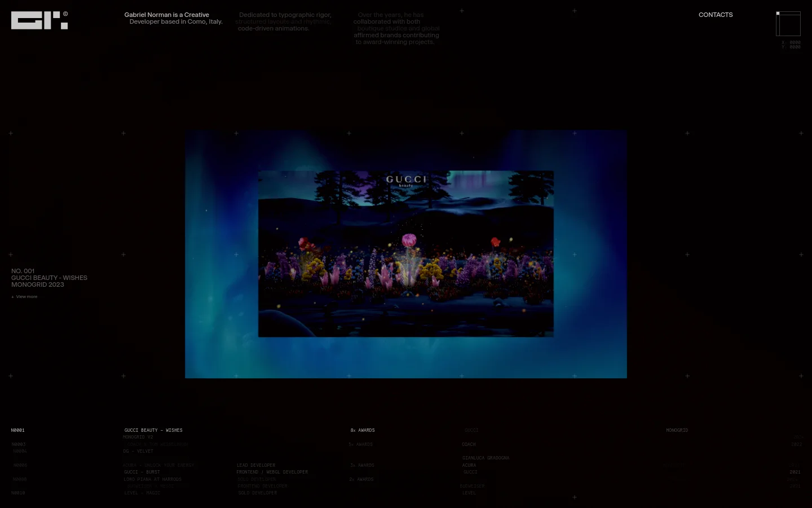Click the minimap box above X Y coordinates
812x508 pixels.
pos(788,24)
